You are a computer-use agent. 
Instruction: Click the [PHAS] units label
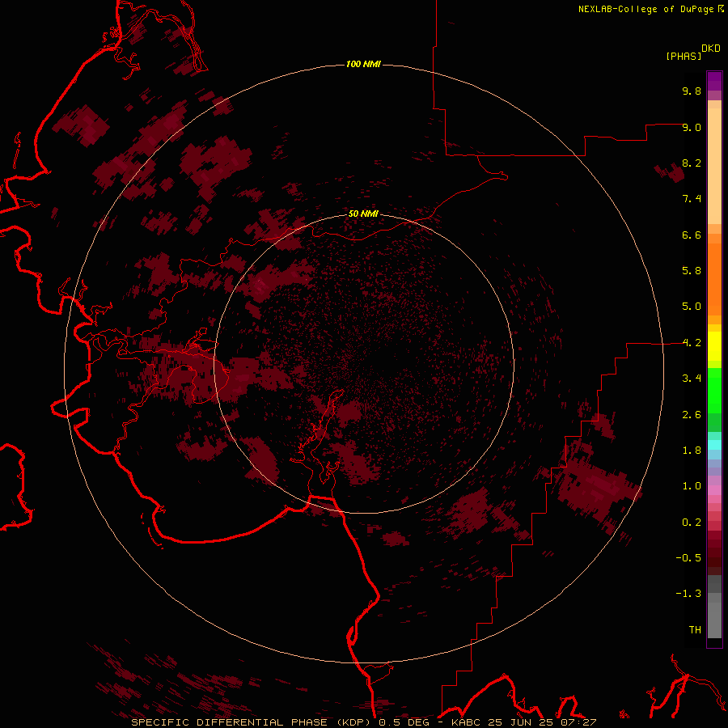684,56
